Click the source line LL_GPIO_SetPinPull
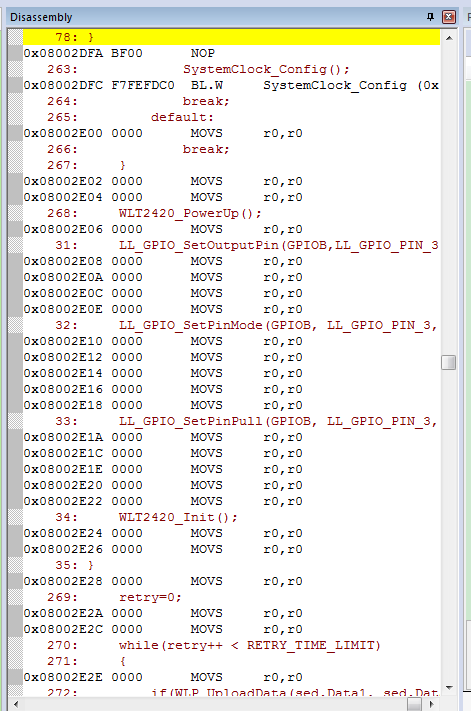471x711 pixels. pyautogui.click(x=278, y=421)
